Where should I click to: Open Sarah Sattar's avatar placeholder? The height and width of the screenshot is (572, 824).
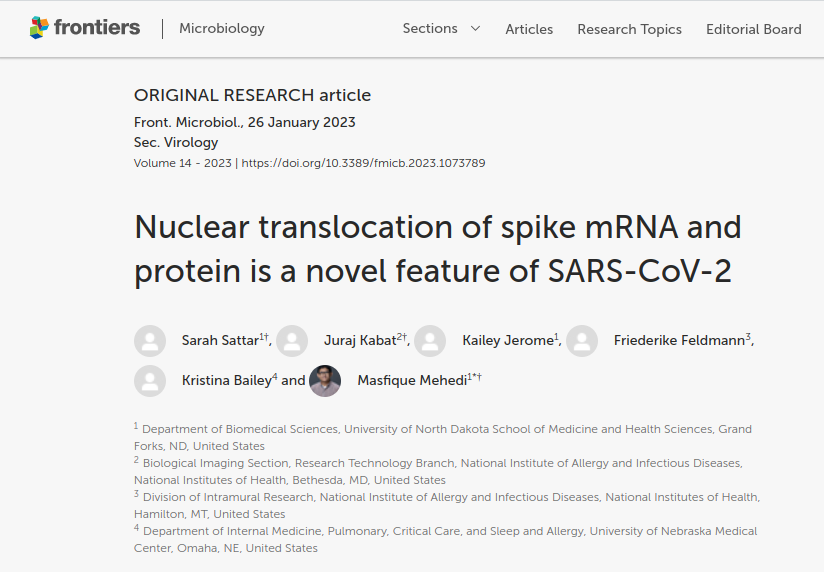150,341
